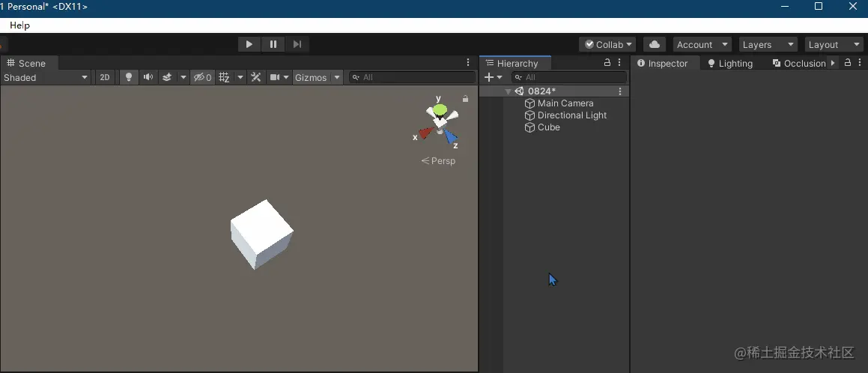Toggle the Inspector panel lock icon
This screenshot has width=868, height=373.
[848, 62]
